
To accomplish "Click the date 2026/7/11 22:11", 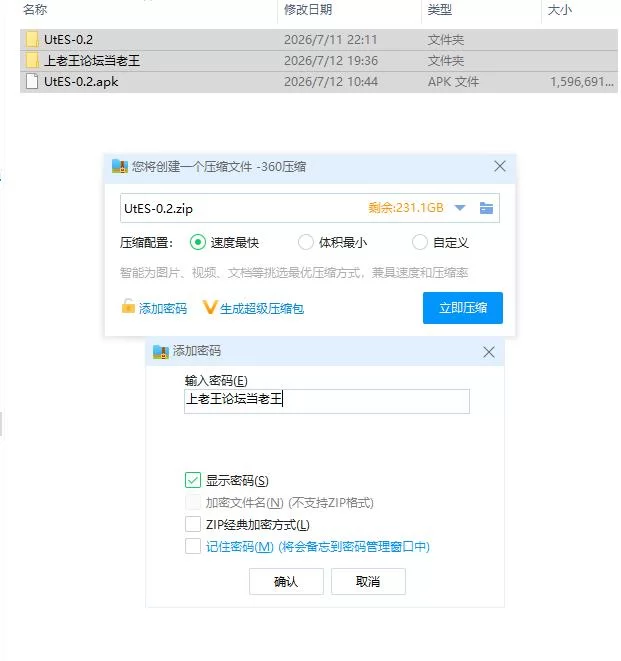I will pos(331,40).
